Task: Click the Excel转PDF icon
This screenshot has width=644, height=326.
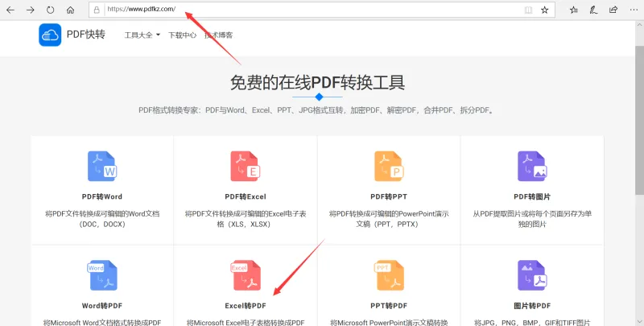Action: click(x=246, y=275)
